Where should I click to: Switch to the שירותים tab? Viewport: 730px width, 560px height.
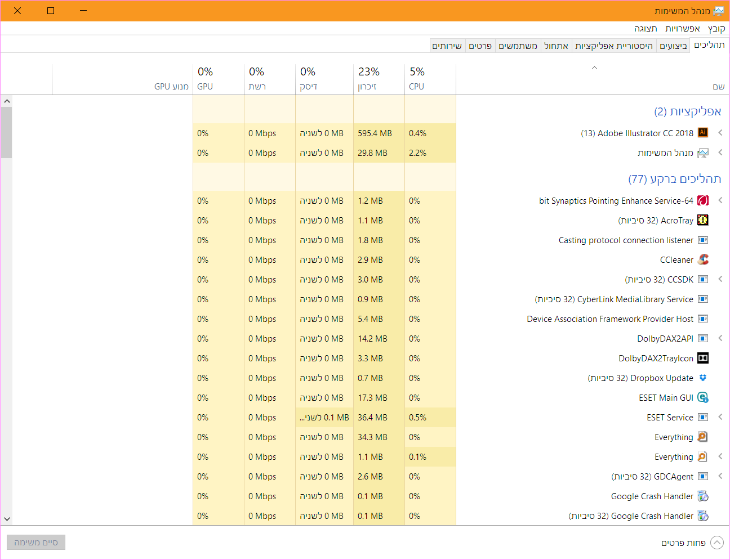447,46
